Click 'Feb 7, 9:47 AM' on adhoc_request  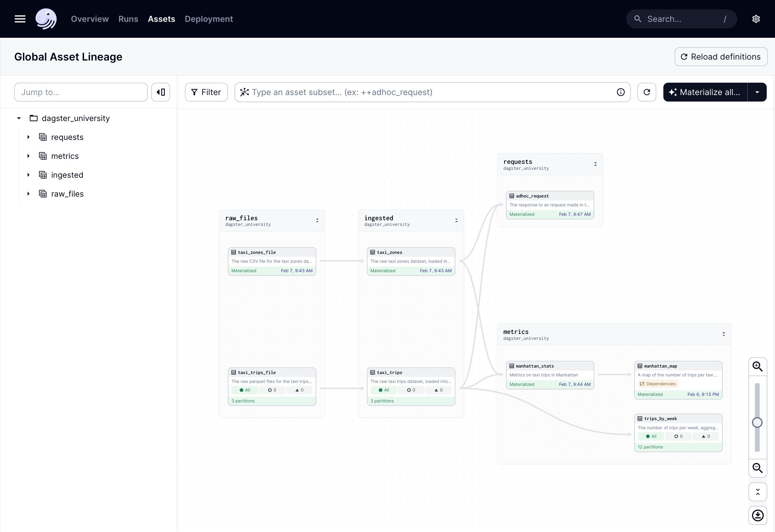pyautogui.click(x=575, y=214)
